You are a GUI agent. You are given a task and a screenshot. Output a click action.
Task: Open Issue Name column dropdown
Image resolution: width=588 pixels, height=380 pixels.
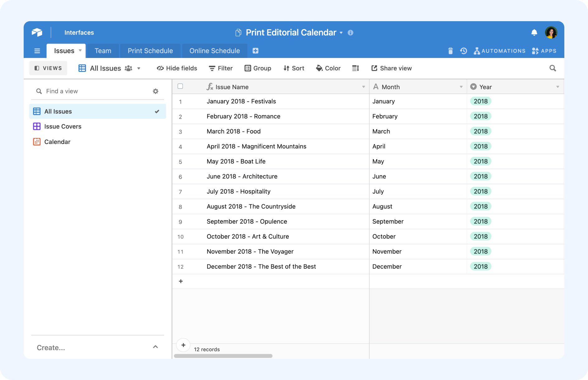[363, 87]
